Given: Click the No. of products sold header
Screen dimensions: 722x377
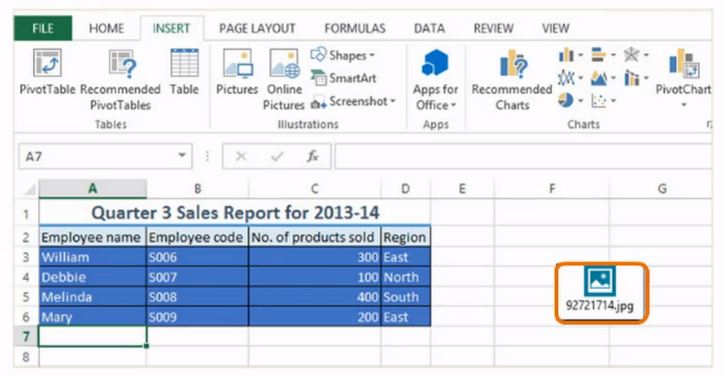Looking at the screenshot, I should pos(314,237).
